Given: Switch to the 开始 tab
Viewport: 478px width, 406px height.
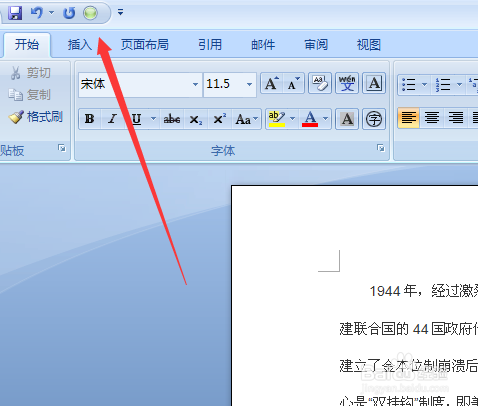Looking at the screenshot, I should (x=27, y=44).
